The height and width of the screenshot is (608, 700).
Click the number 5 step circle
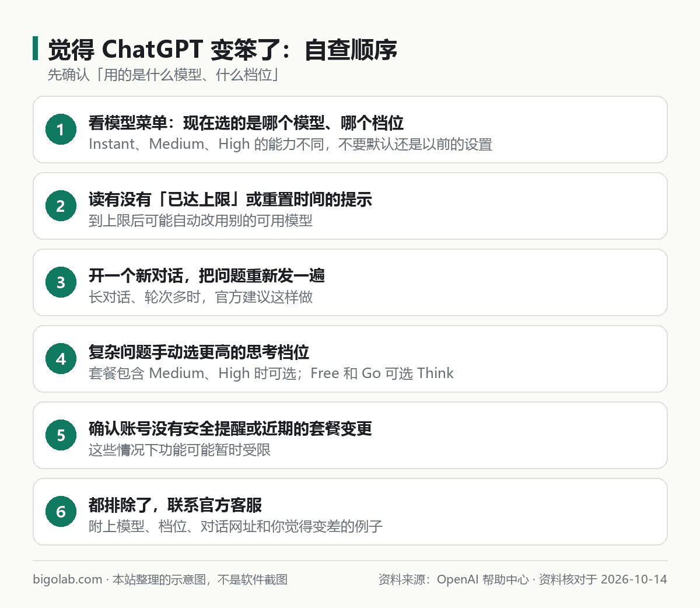click(x=61, y=435)
